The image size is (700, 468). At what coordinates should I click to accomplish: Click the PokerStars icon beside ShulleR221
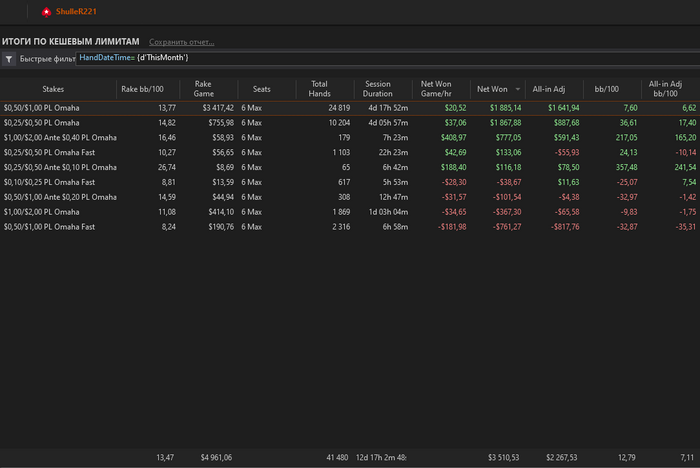(x=45, y=12)
